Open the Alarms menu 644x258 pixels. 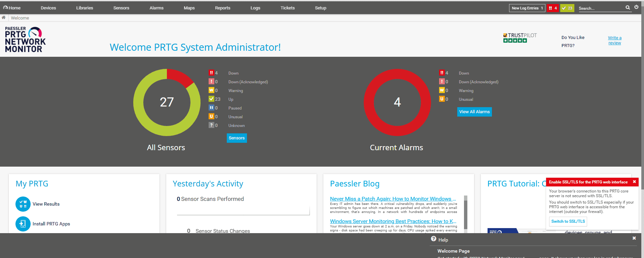[x=156, y=8]
